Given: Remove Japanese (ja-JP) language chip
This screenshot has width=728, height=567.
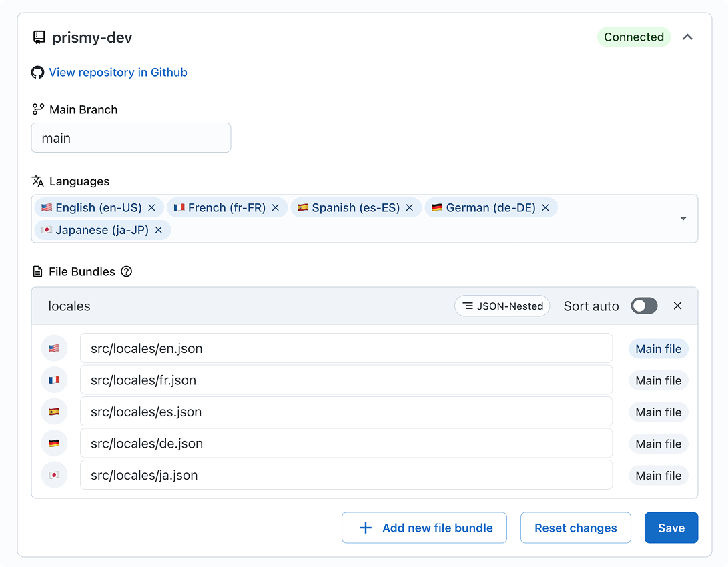Looking at the screenshot, I should [x=159, y=230].
